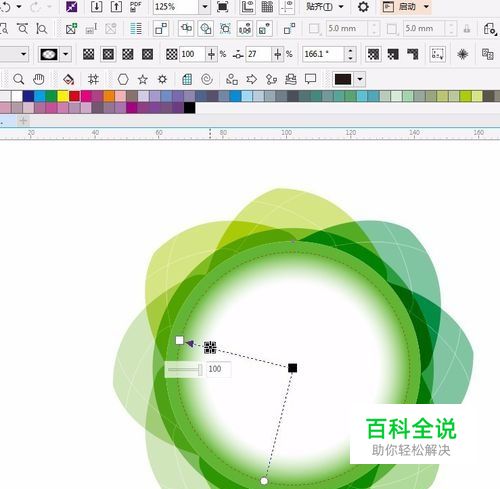Apply transparency to Fill only
This screenshot has height=489, width=500.
pos(393,54)
